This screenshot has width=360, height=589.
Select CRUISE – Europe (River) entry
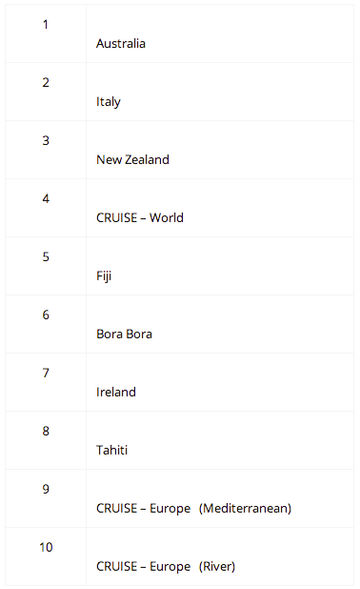pos(165,566)
